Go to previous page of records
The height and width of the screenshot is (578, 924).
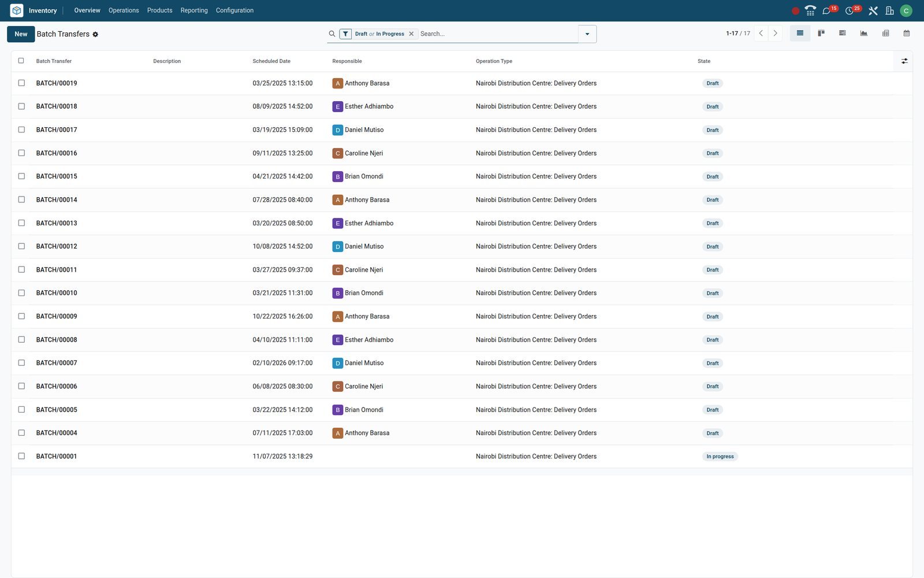point(761,34)
